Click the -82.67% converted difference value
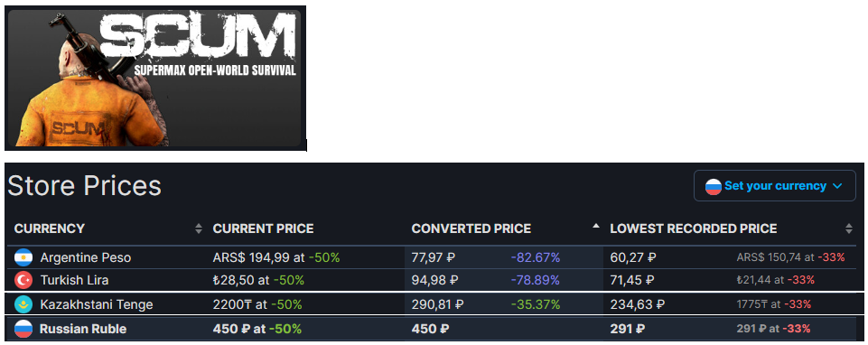Screen dimensions: 868x345 click(x=535, y=257)
